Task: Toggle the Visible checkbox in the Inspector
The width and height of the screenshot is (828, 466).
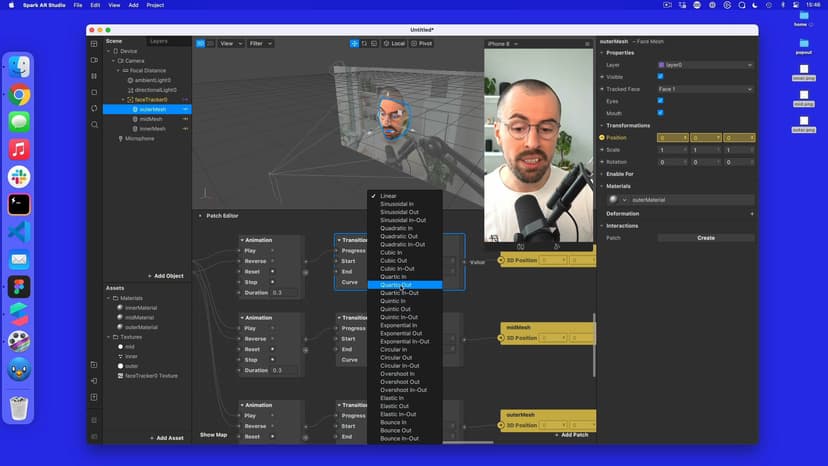Action: pyautogui.click(x=661, y=77)
